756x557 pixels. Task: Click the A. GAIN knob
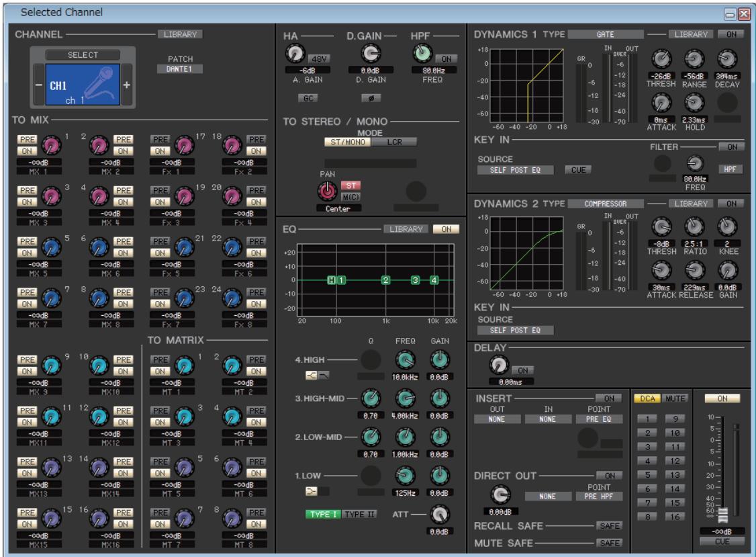point(295,54)
